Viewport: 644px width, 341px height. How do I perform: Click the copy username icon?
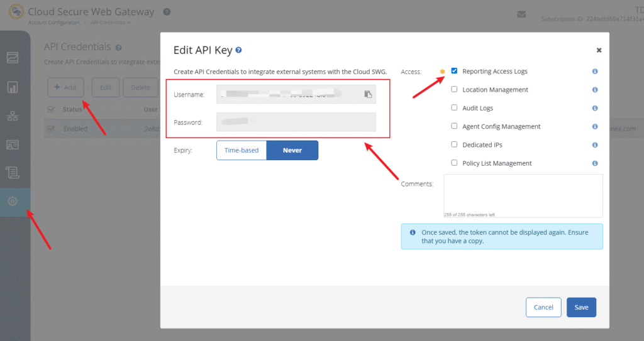[368, 94]
